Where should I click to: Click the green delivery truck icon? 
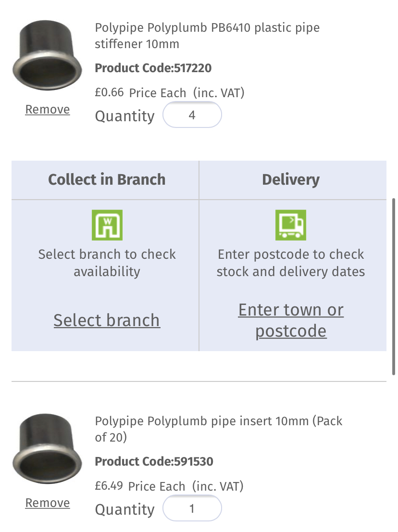coord(291,225)
